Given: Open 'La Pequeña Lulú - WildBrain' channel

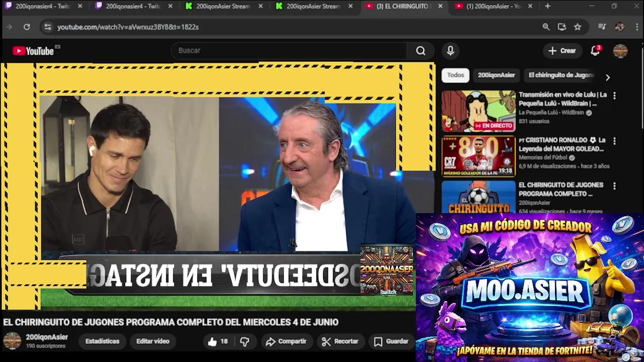Looking at the screenshot, I should tap(551, 113).
